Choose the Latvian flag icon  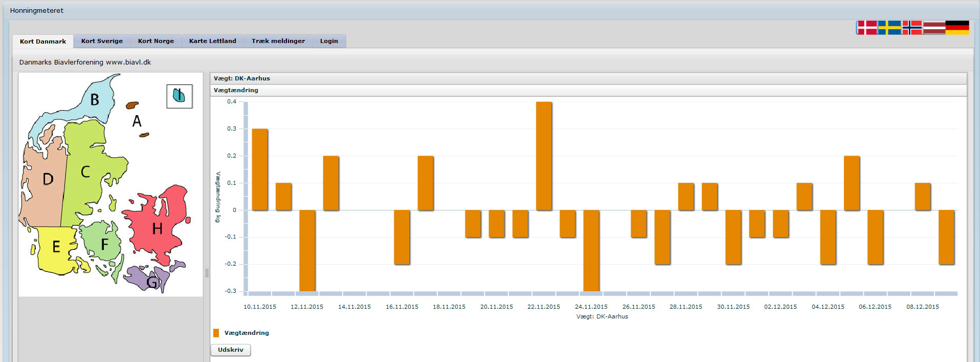pos(934,28)
